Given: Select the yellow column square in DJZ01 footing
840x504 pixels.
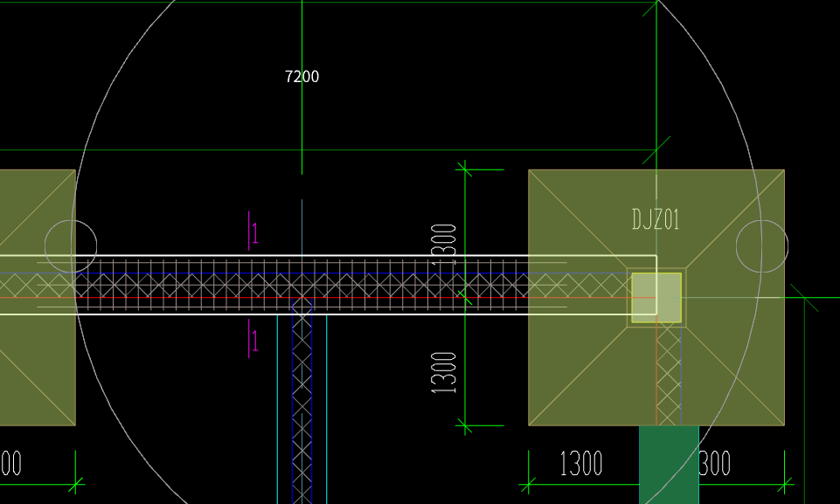Looking at the screenshot, I should click(x=656, y=298).
